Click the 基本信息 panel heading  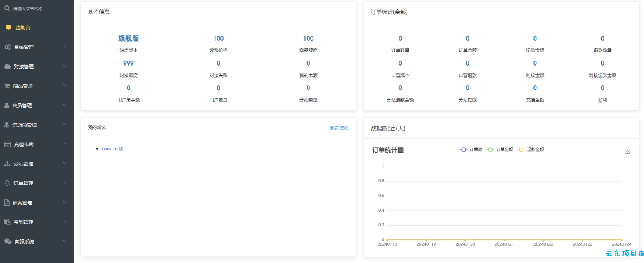(x=99, y=12)
